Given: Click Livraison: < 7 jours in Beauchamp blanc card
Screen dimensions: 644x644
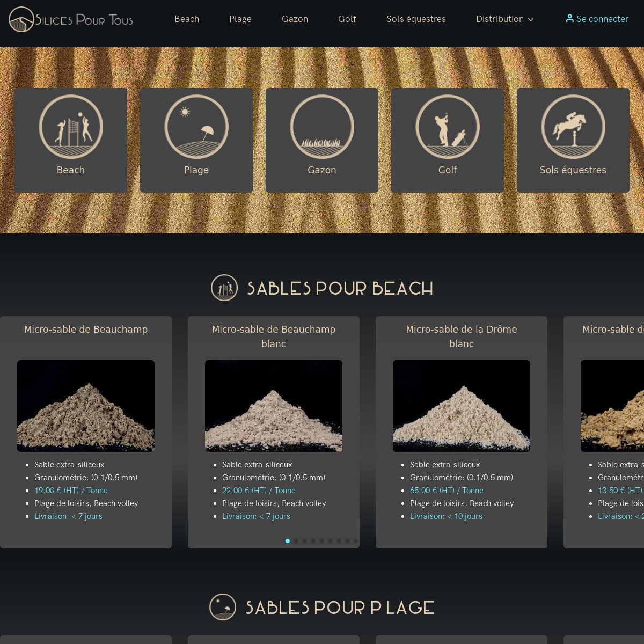Looking at the screenshot, I should pos(256,516).
